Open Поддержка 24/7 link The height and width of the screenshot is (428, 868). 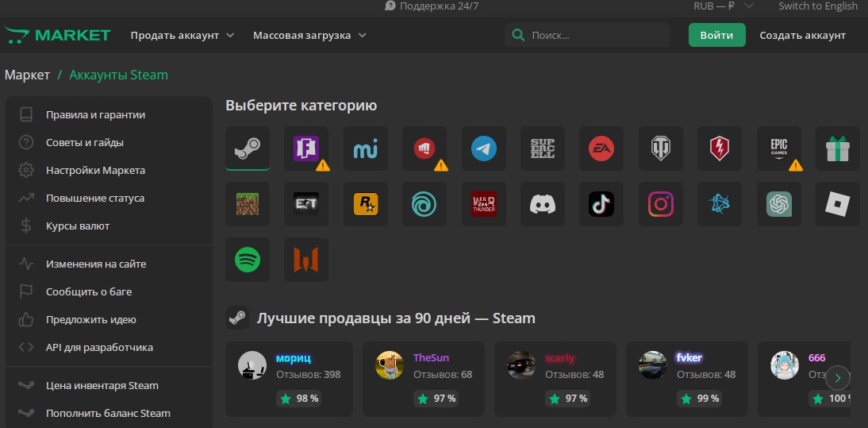pos(432,6)
